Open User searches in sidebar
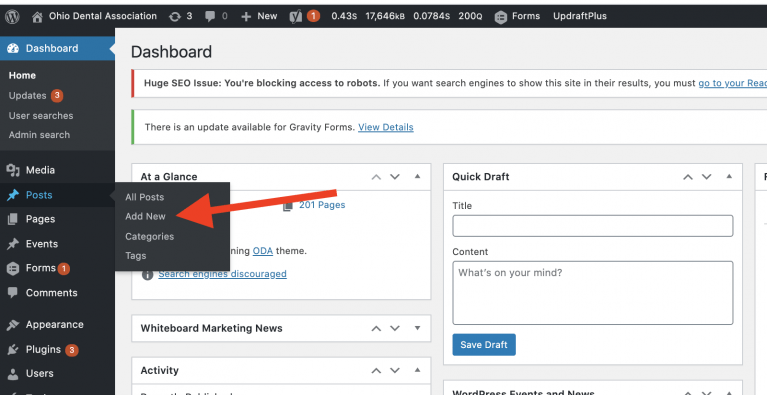 point(41,116)
